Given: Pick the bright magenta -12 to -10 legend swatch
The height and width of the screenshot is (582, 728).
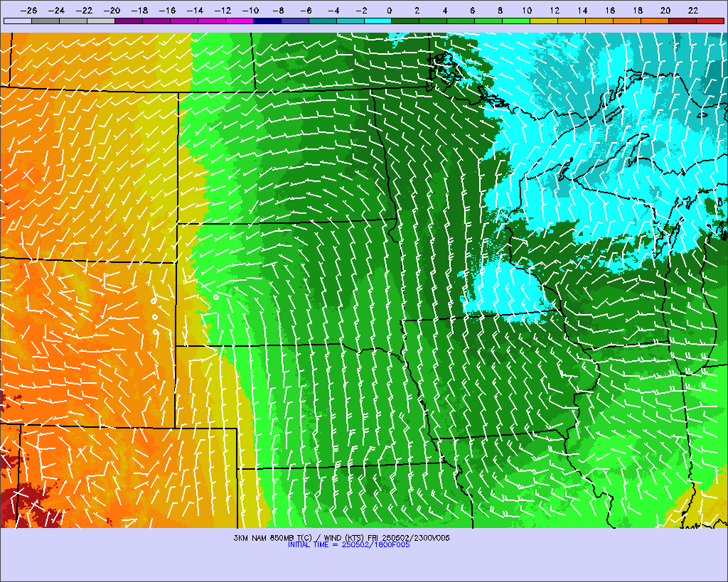Looking at the screenshot, I should [x=240, y=21].
